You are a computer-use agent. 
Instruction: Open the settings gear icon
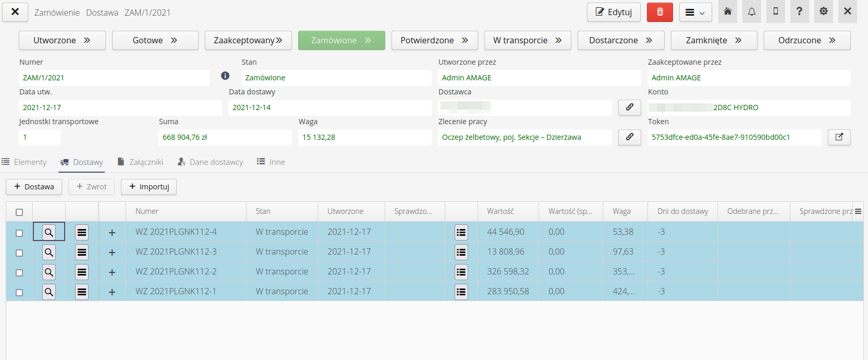click(823, 11)
